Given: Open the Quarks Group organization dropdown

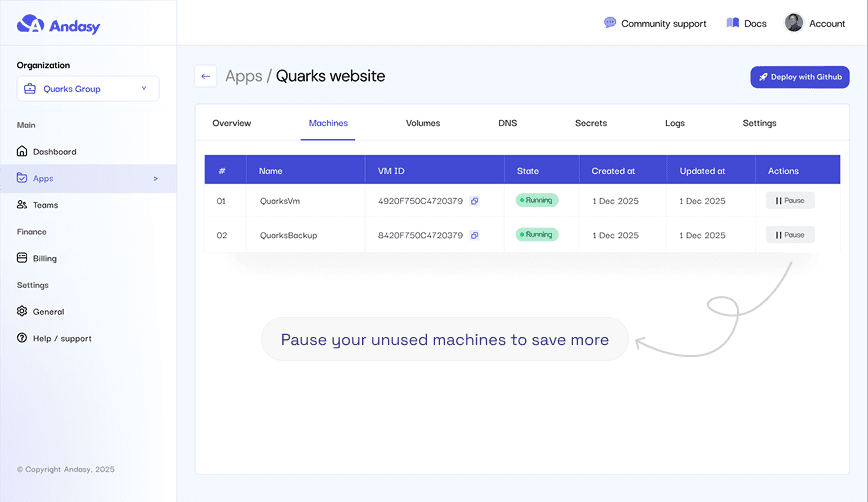Looking at the screenshot, I should (x=88, y=89).
